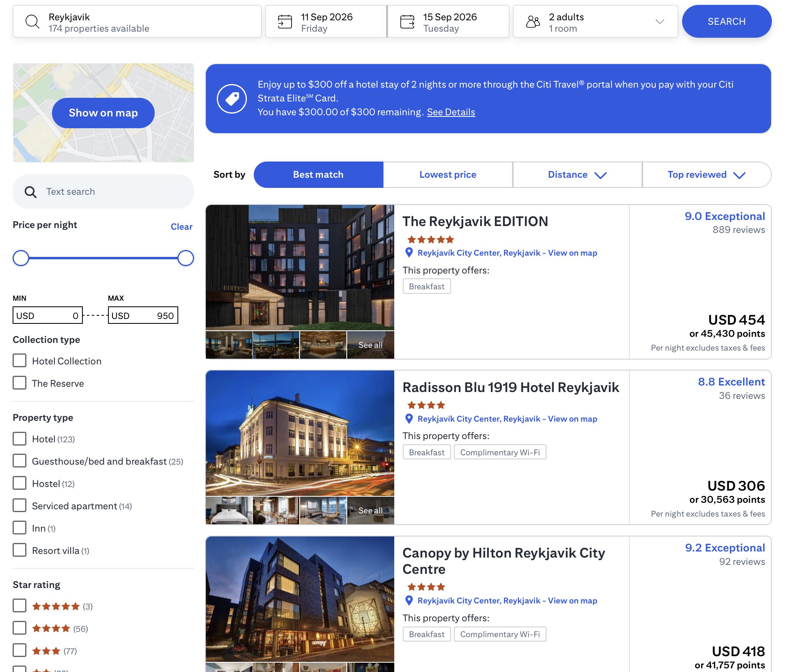Switch to the Lowest price sort tab
This screenshot has width=795, height=672.
tap(447, 174)
